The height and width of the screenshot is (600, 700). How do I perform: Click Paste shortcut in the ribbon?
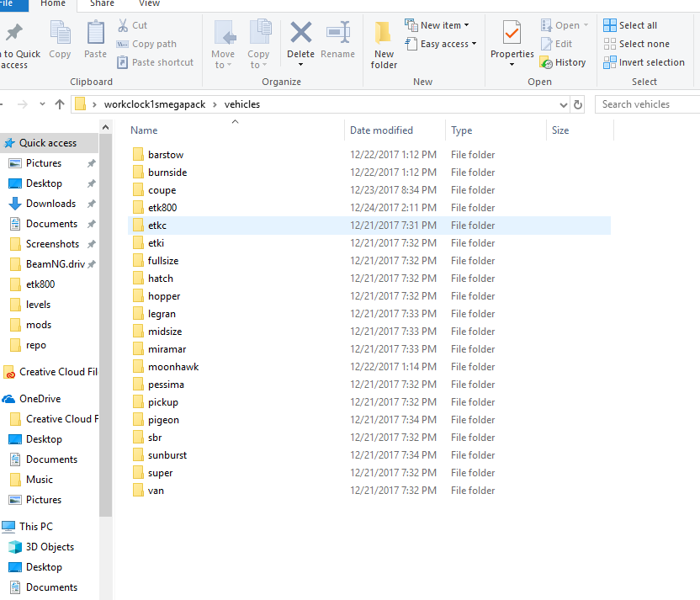(x=155, y=62)
